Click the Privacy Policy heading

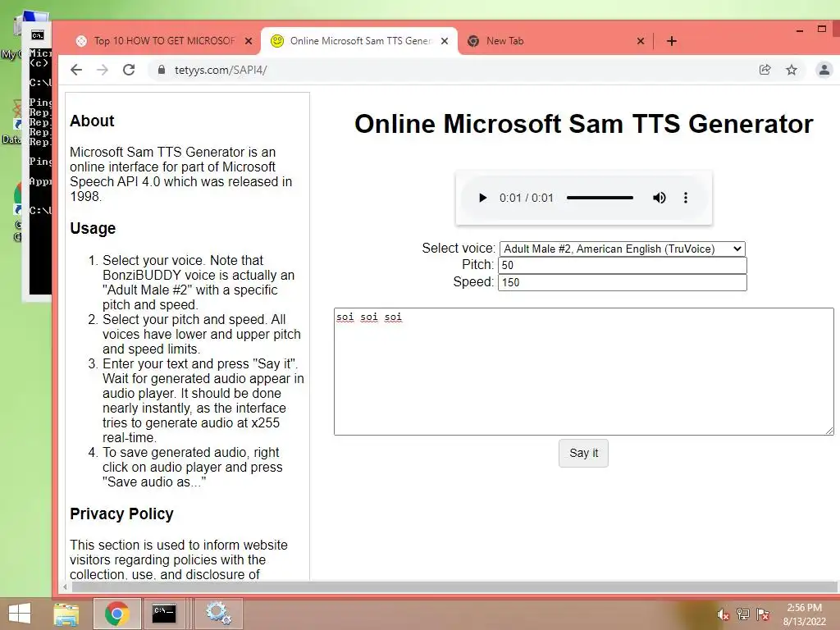coord(121,514)
